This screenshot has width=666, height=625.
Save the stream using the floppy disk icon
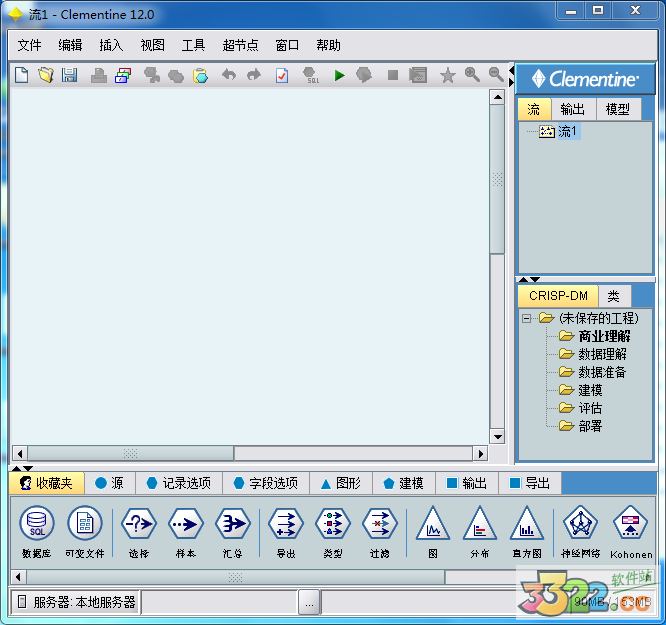click(70, 76)
